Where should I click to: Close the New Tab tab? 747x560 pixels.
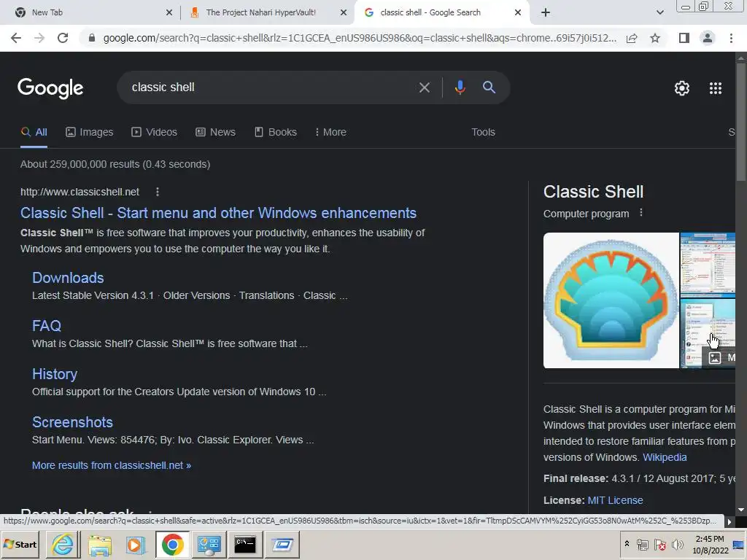coord(169,13)
